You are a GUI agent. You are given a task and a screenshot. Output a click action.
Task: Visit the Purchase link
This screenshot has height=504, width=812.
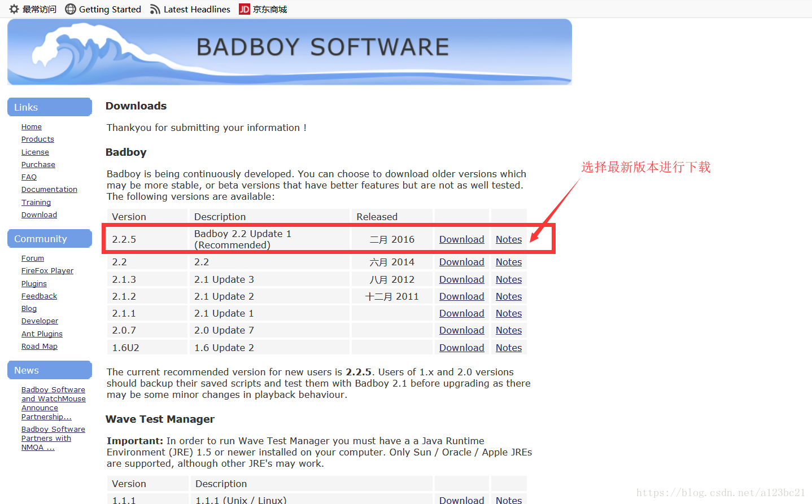click(38, 165)
